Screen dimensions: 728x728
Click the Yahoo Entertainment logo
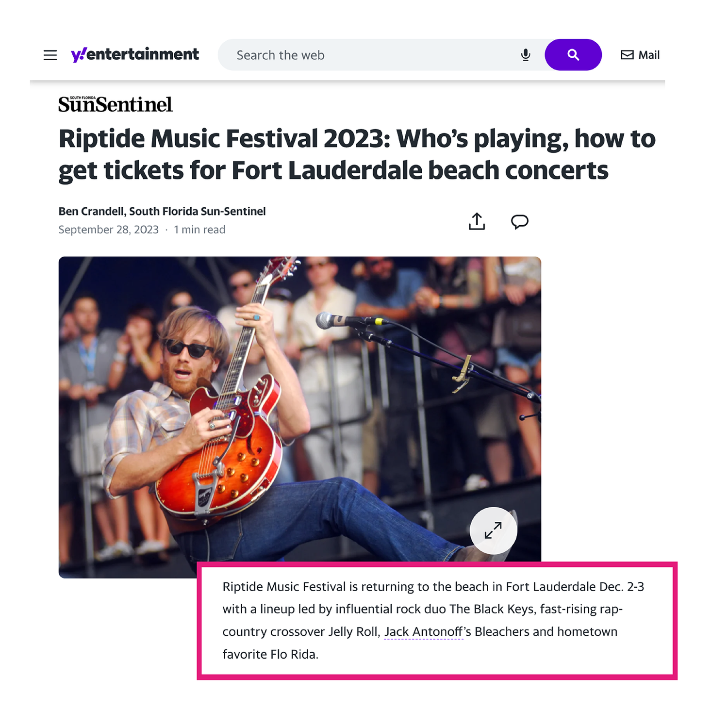click(135, 54)
